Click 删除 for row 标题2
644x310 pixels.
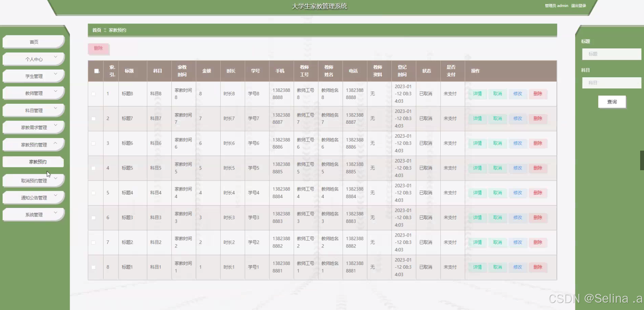(538, 243)
